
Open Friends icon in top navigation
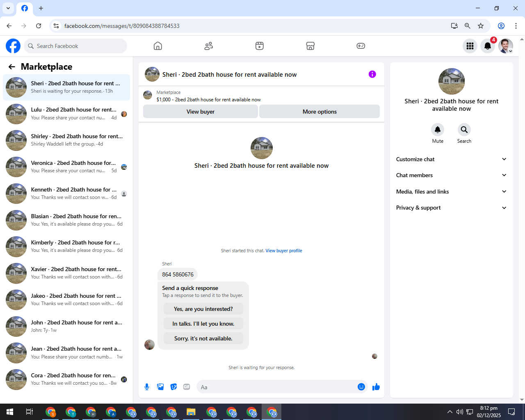click(209, 46)
